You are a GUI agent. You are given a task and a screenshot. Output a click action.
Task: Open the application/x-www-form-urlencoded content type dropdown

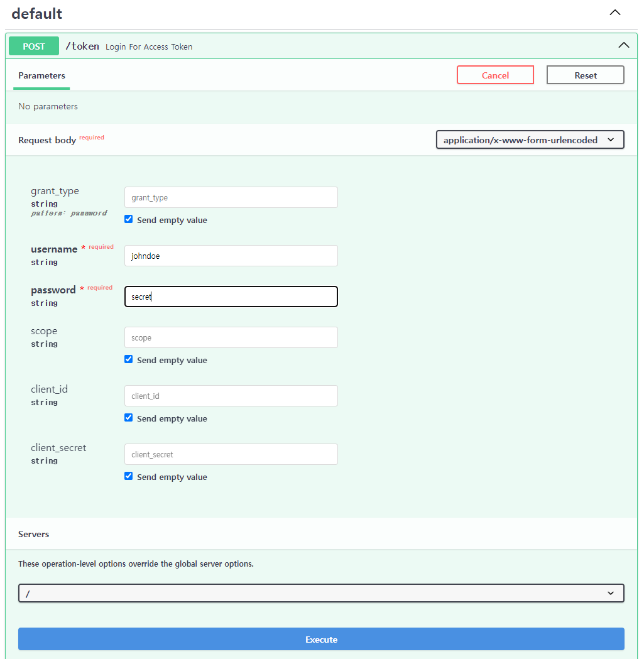[x=530, y=140]
